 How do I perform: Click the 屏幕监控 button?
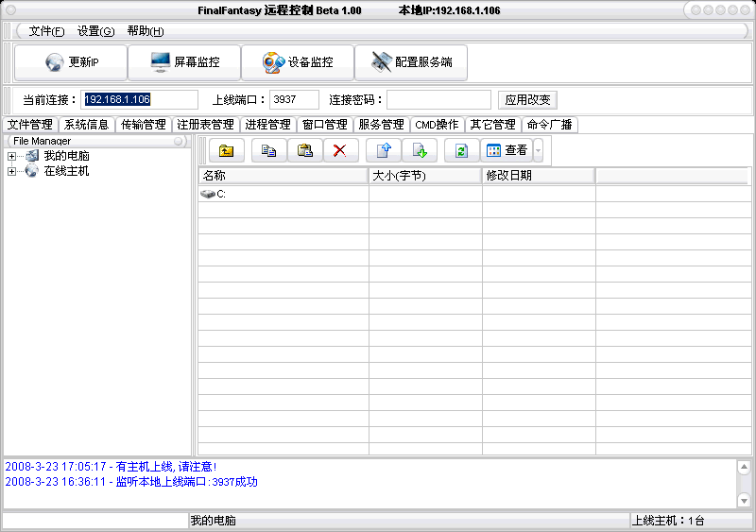coord(185,62)
